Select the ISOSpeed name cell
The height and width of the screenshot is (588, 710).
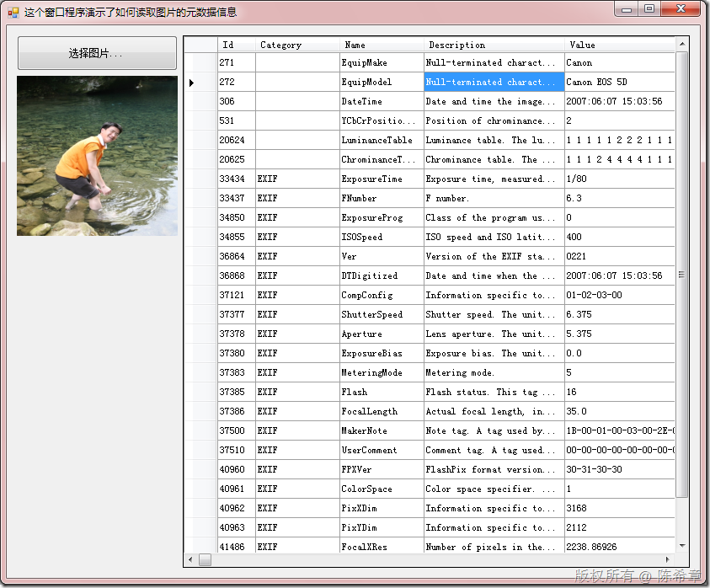tap(382, 237)
